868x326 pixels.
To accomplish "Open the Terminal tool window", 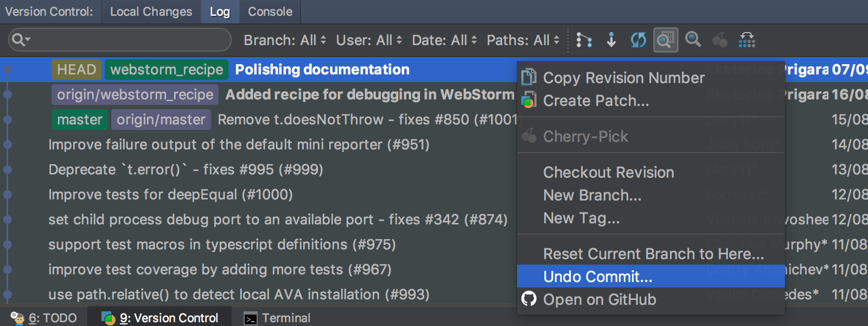I will 277,318.
